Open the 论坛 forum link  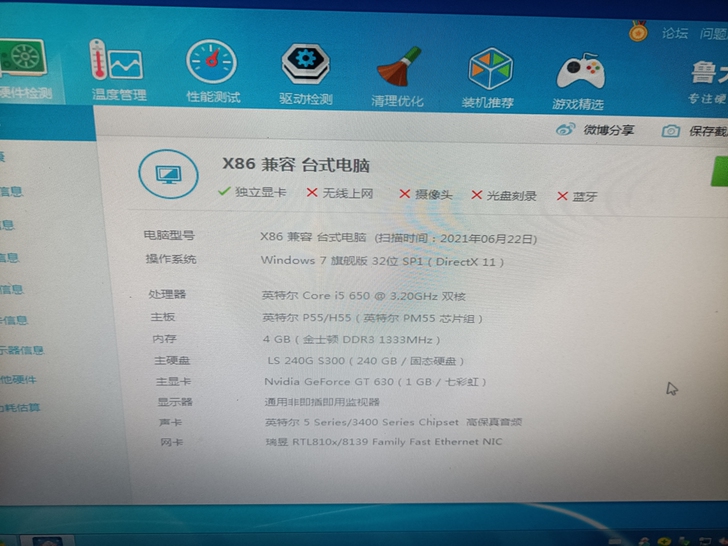click(x=675, y=33)
